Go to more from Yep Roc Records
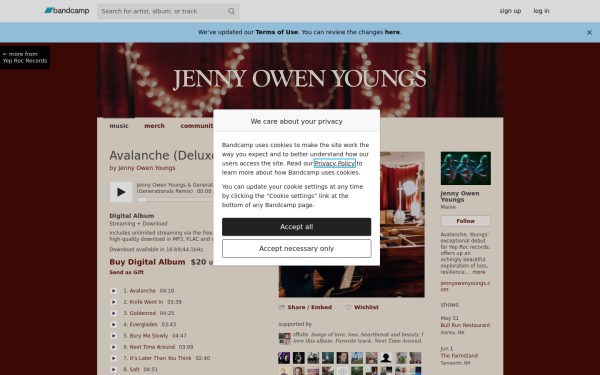 [25, 57]
